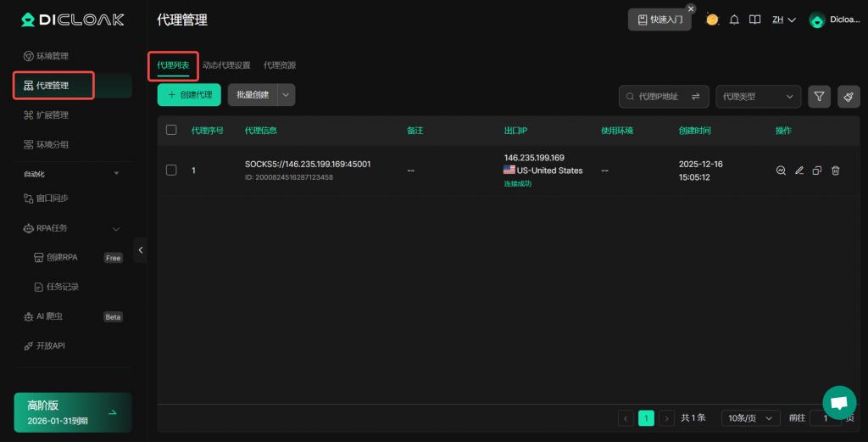
Task: Open the filter funnel icon
Action: pyautogui.click(x=819, y=97)
